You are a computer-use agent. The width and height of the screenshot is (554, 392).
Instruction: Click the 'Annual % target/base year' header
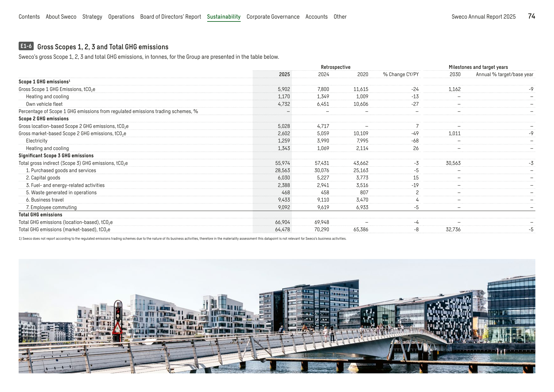505,75
